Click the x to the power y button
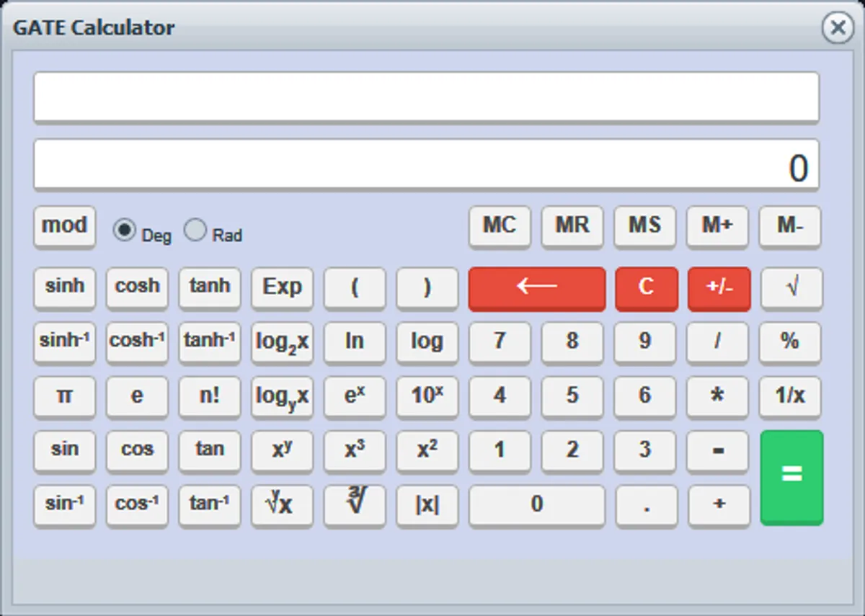 coord(282,451)
